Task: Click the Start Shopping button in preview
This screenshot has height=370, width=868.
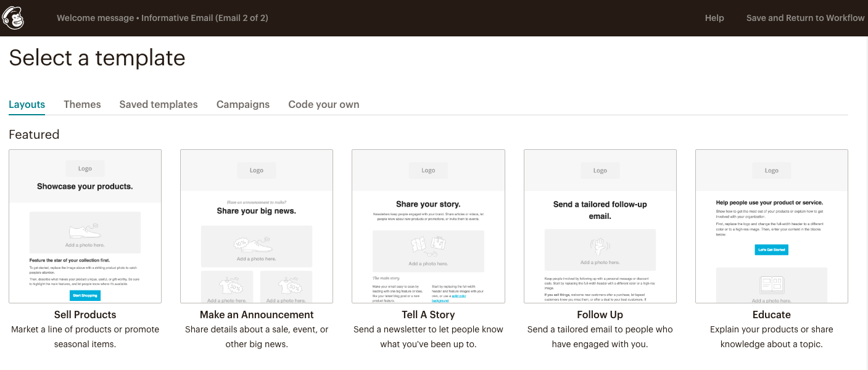Action: 85,295
